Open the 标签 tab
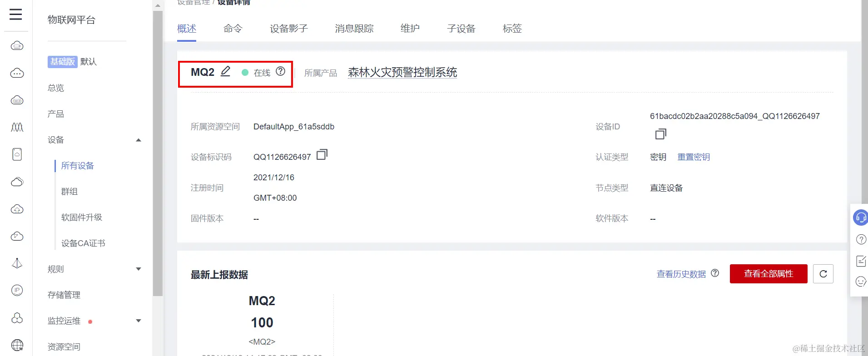Viewport: 868px width, 356px height. click(x=512, y=29)
